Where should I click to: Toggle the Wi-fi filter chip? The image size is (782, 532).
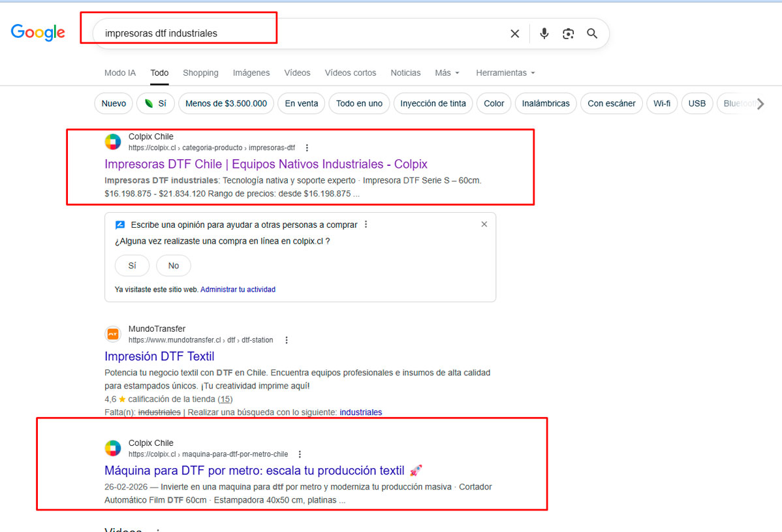tap(662, 104)
